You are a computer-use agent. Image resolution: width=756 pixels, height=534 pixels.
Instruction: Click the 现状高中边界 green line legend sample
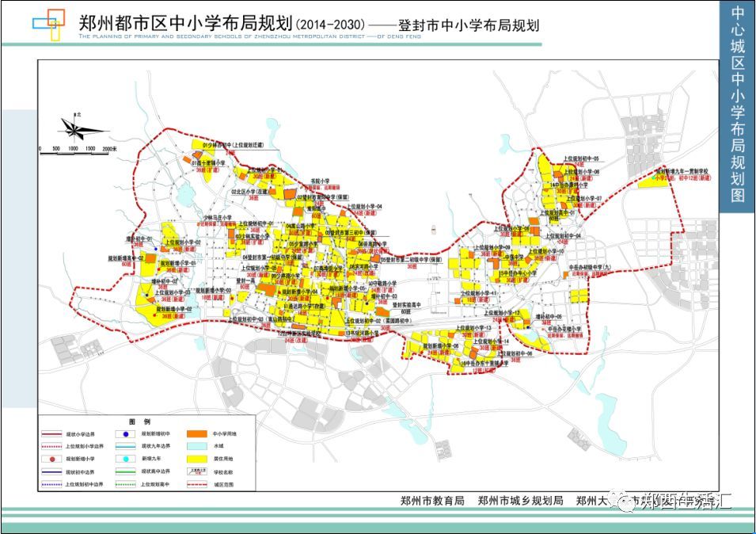click(x=124, y=471)
